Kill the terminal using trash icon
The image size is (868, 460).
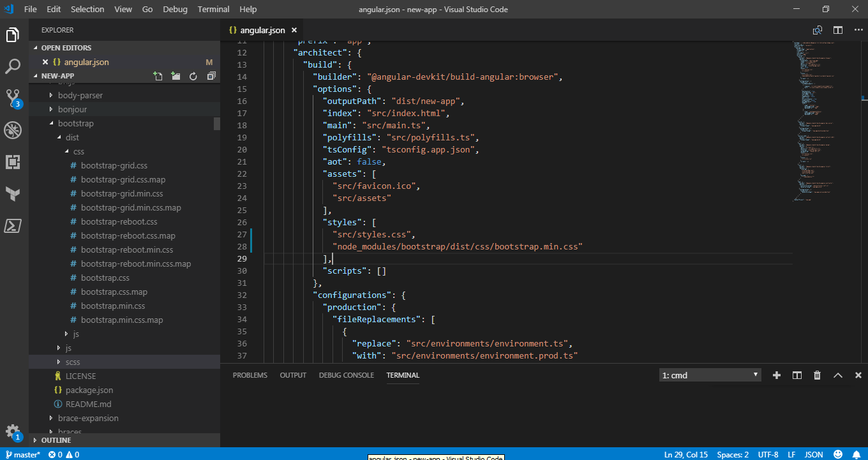coord(817,375)
